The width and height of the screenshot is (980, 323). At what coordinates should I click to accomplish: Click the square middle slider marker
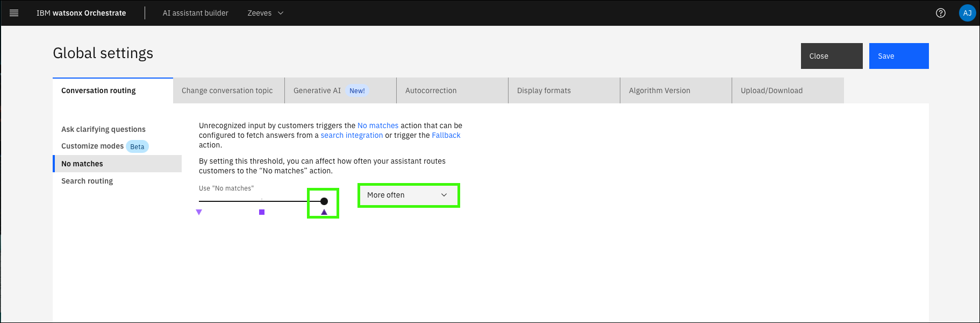(262, 212)
